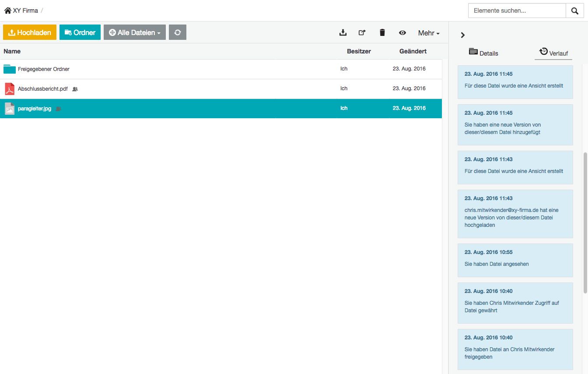This screenshot has width=588, height=374.
Task: Click entry 'Sie haben eine neue Version'
Action: point(515,124)
